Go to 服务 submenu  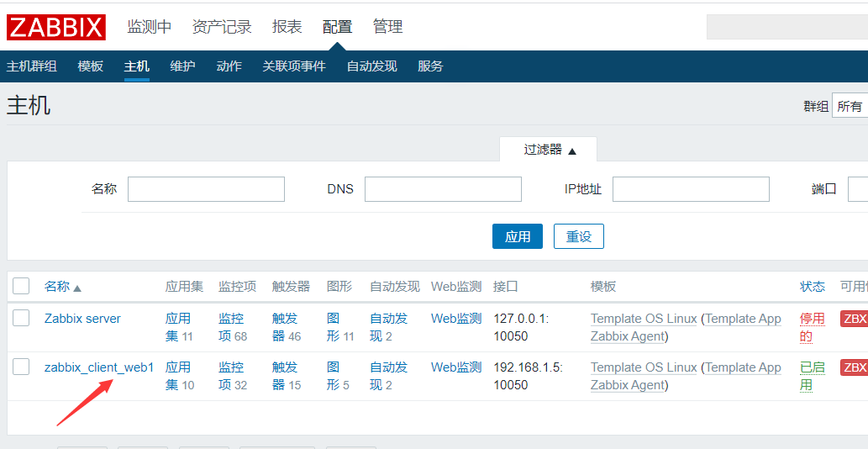(x=431, y=66)
